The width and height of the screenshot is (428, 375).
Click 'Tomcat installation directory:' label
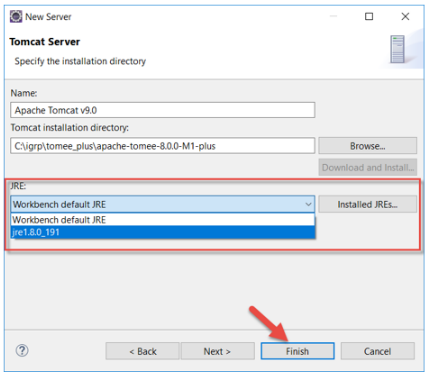[x=70, y=128]
